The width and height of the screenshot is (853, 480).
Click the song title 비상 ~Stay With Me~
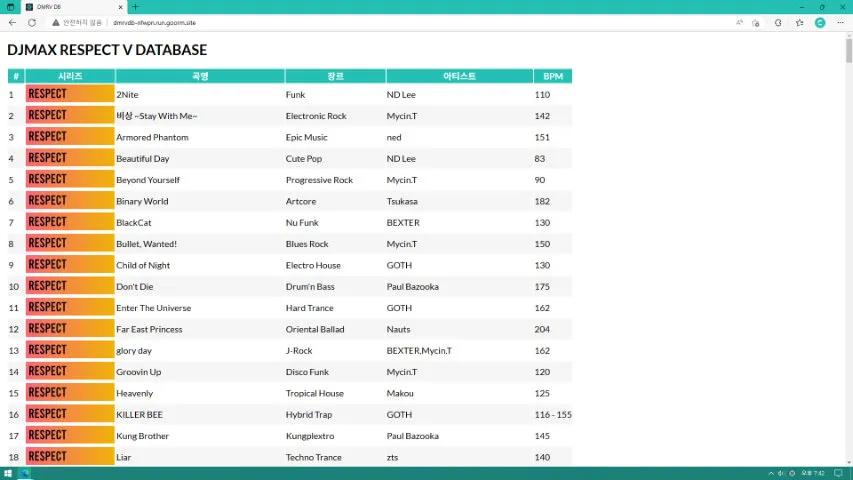pos(157,116)
